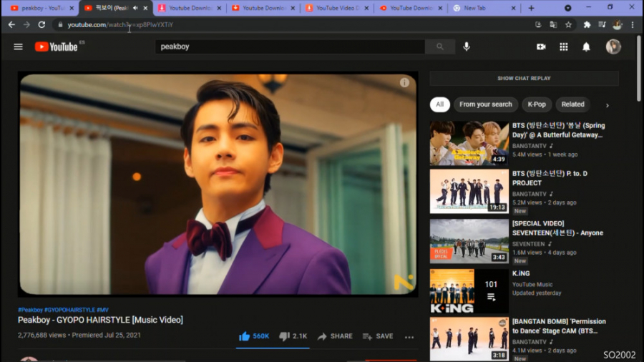The height and width of the screenshot is (362, 644).
Task: Reload the current page
Action: point(42,24)
